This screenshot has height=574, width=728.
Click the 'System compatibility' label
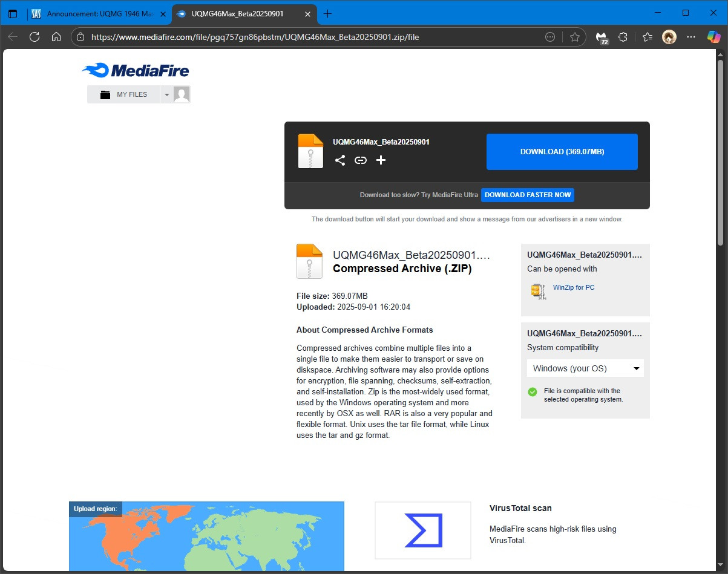point(563,347)
